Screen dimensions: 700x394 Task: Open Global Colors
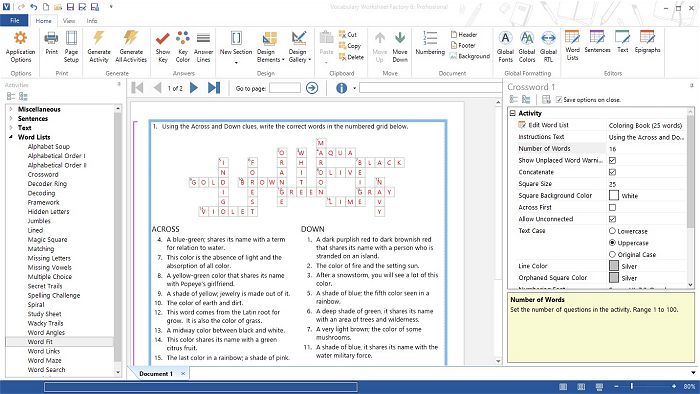pos(527,46)
